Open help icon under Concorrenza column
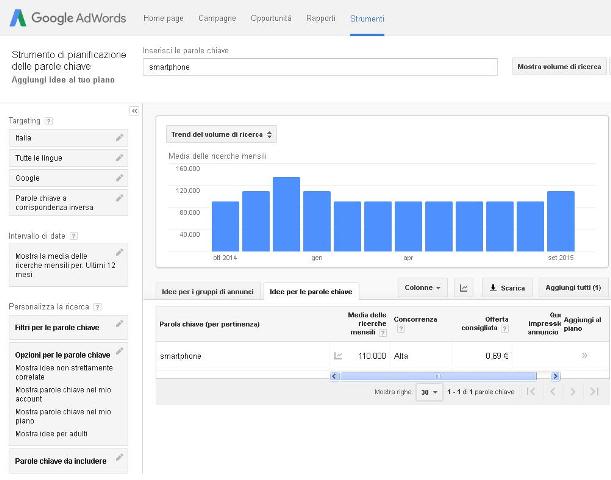The width and height of the screenshot is (611, 480). click(401, 329)
